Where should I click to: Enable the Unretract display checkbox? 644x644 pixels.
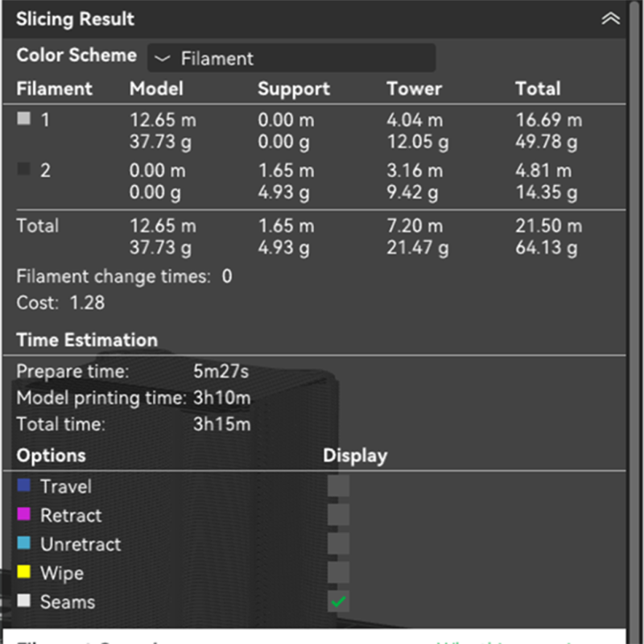(339, 544)
